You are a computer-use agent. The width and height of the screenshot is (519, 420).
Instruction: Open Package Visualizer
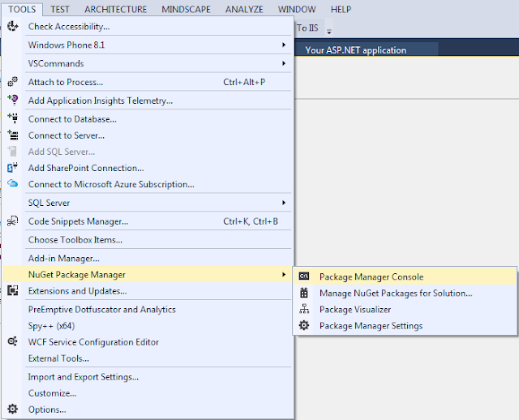[405, 310]
